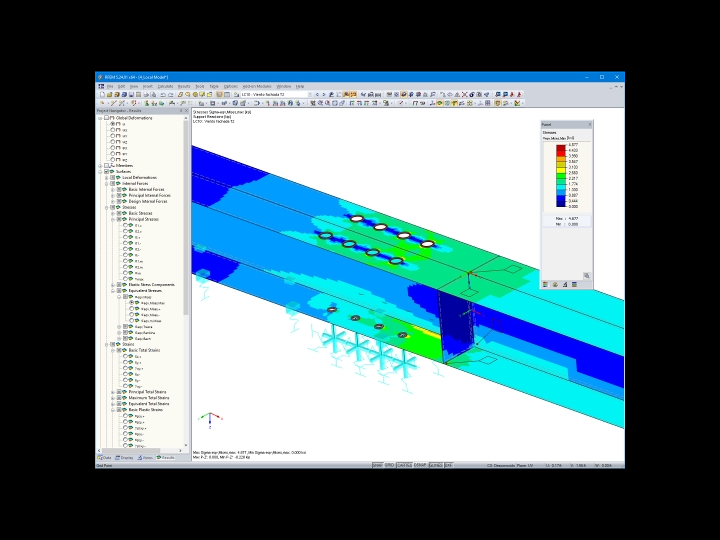Open the Results menu
This screenshot has height=540, width=720.
point(184,86)
